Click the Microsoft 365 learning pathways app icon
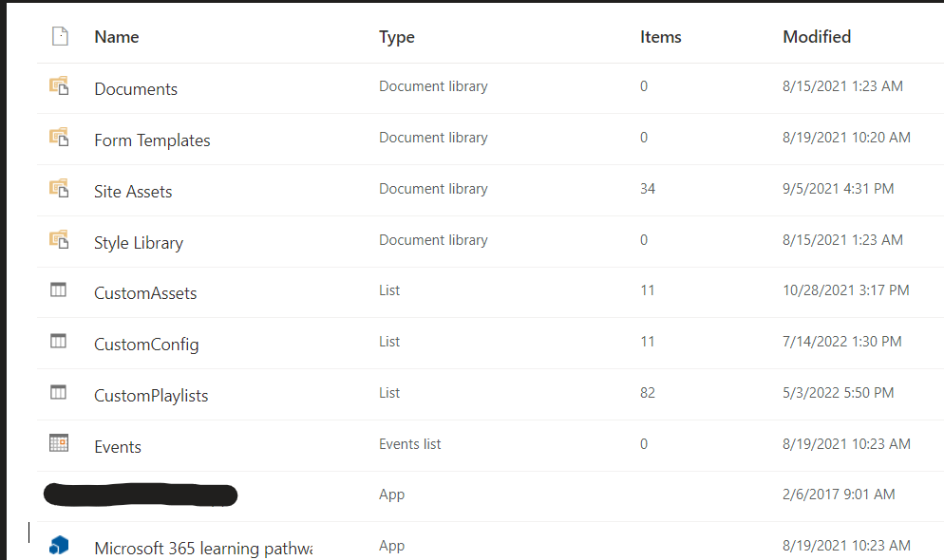The width and height of the screenshot is (944, 560). pos(58,546)
